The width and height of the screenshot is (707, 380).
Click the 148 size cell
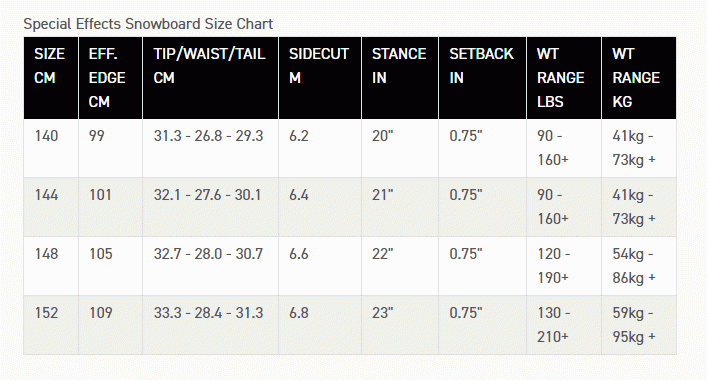point(51,266)
